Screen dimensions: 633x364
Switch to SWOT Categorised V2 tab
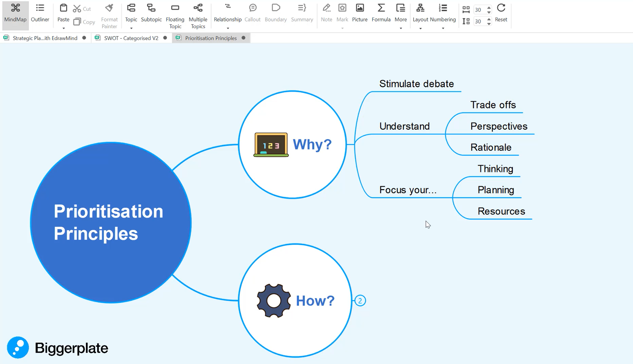point(131,38)
